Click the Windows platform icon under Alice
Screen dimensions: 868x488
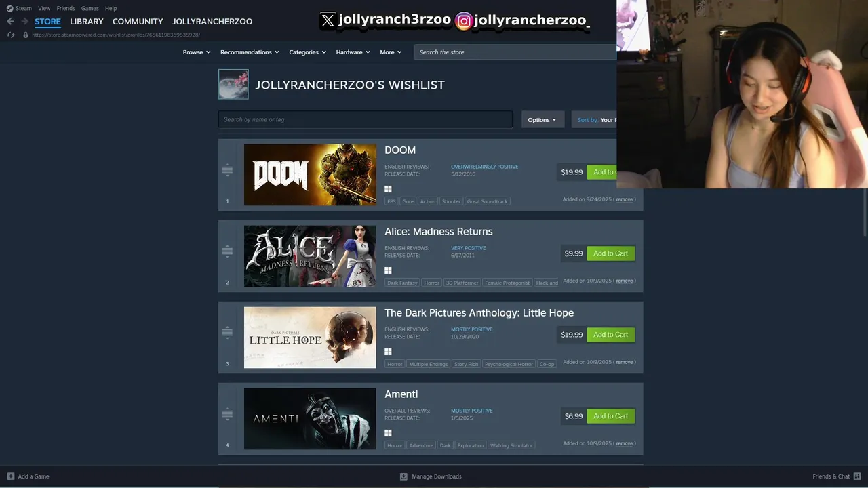coord(388,270)
